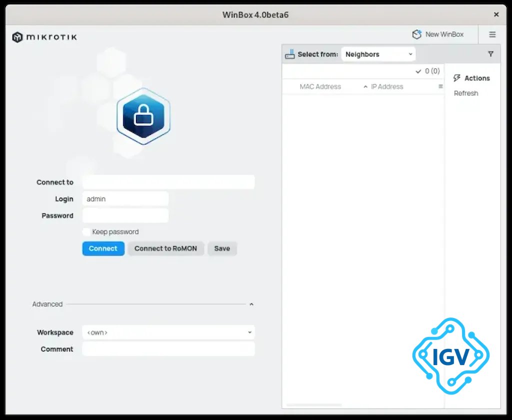Screen dimensions: 512x420
Task: Collapse the Advanced section chevron
Action: tap(251, 304)
